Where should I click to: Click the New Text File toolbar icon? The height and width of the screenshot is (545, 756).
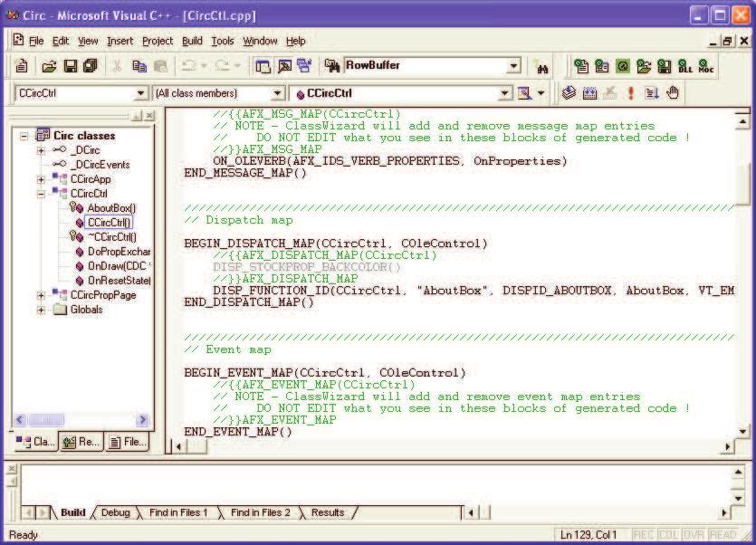point(21,65)
